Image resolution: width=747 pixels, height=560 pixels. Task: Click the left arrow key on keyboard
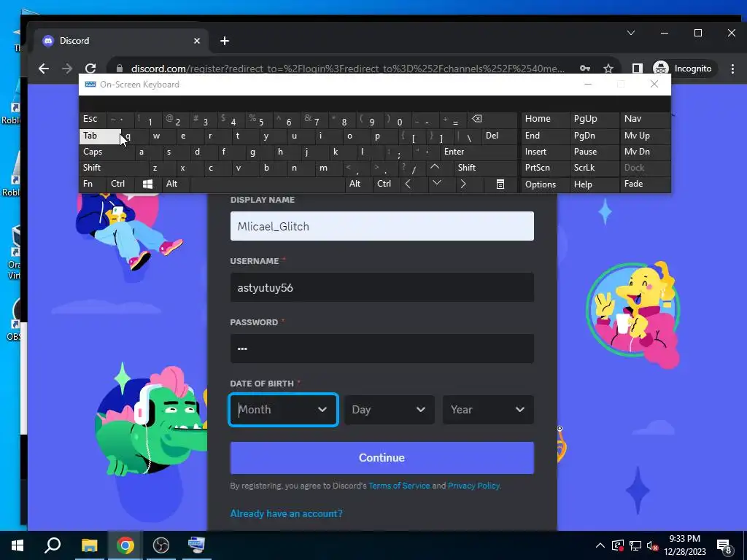coord(408,184)
